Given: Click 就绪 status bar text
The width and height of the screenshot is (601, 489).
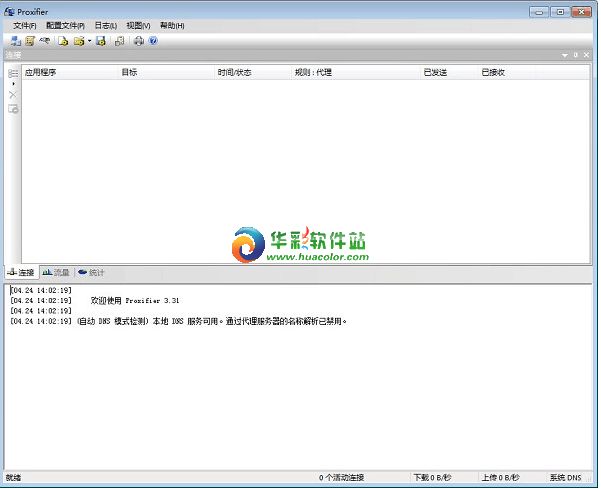Looking at the screenshot, I should (x=13, y=478).
